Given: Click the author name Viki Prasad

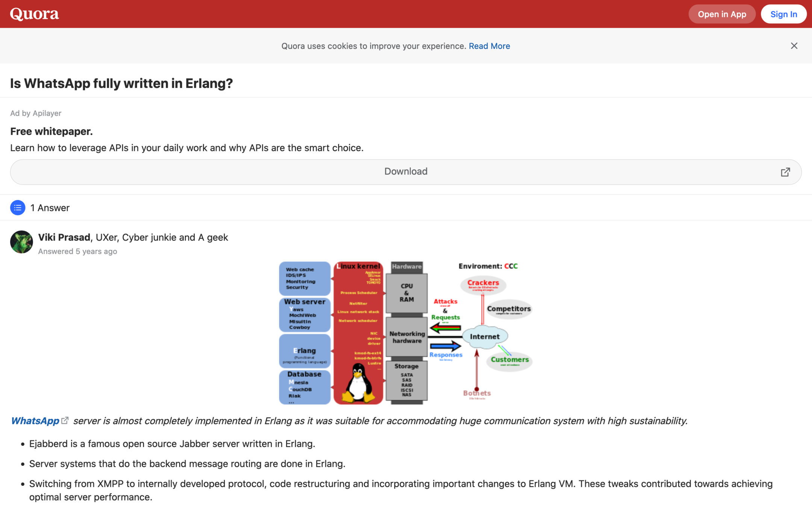Looking at the screenshot, I should pos(64,237).
